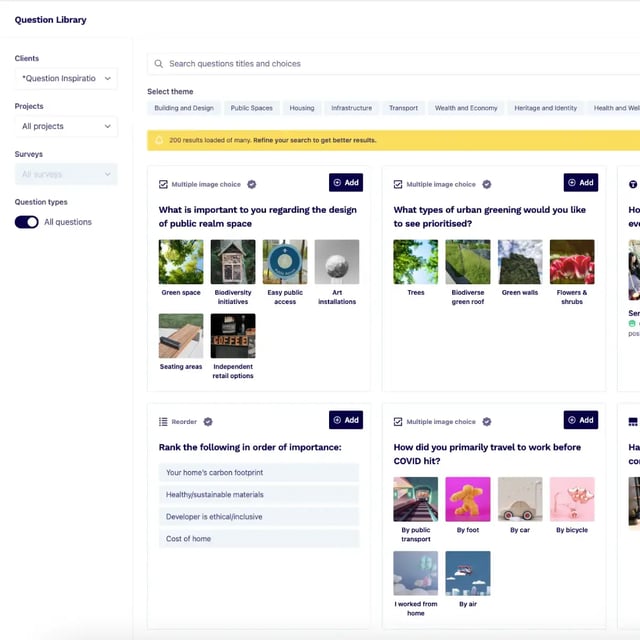The width and height of the screenshot is (640, 640).
Task: Click multiple image choice icon on urban greening card
Action: (398, 184)
